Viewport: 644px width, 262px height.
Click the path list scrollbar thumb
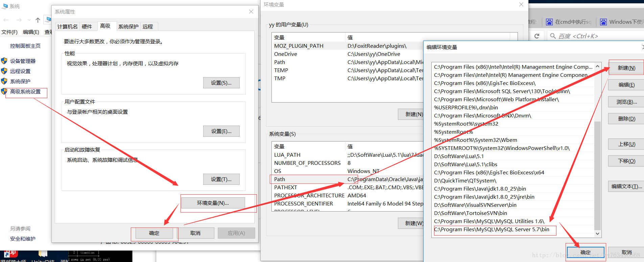click(597, 175)
